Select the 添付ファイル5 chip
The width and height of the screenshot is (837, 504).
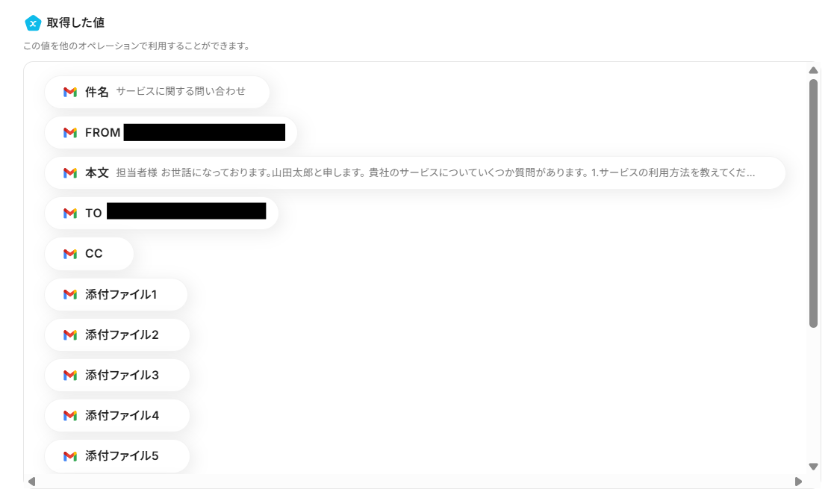[x=117, y=456]
